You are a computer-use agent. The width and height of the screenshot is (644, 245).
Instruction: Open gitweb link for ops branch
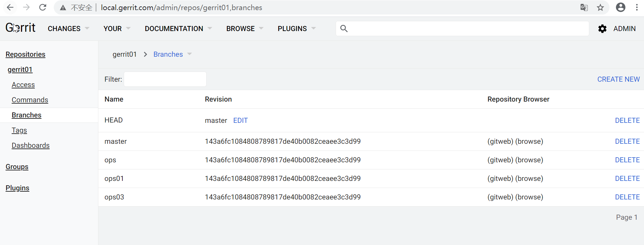pos(500,160)
